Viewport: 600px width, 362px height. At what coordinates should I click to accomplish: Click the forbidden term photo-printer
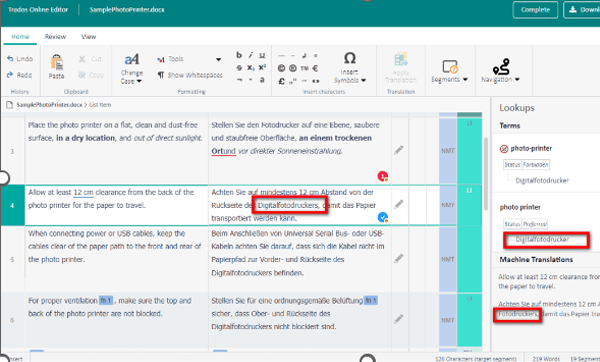pyautogui.click(x=531, y=148)
